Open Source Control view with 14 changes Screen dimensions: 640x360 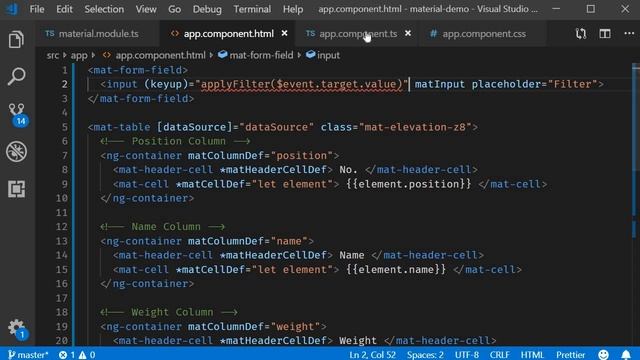[17, 114]
